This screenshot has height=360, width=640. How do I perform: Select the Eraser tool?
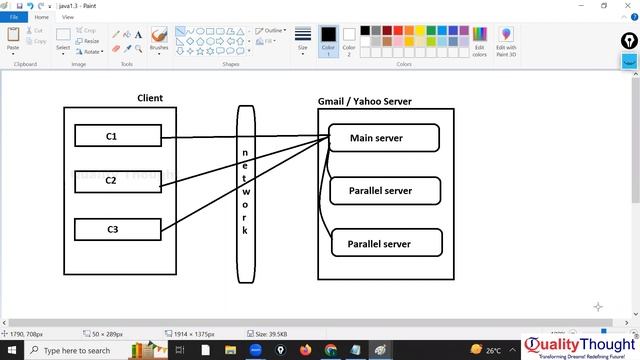116,49
